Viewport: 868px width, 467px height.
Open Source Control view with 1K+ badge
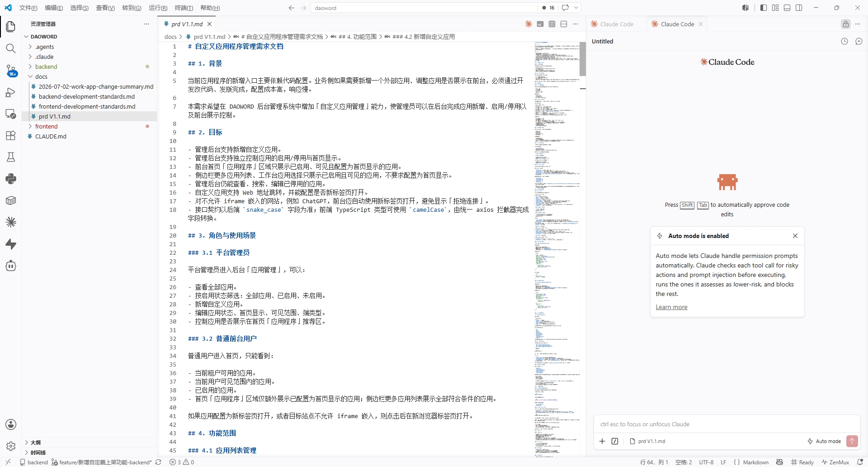[x=11, y=71]
